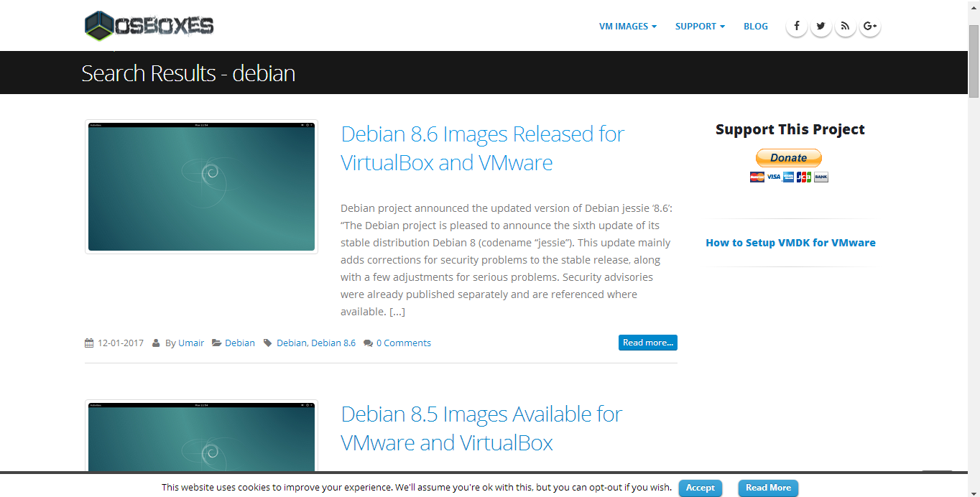Click the author icon beside Umair

point(157,343)
